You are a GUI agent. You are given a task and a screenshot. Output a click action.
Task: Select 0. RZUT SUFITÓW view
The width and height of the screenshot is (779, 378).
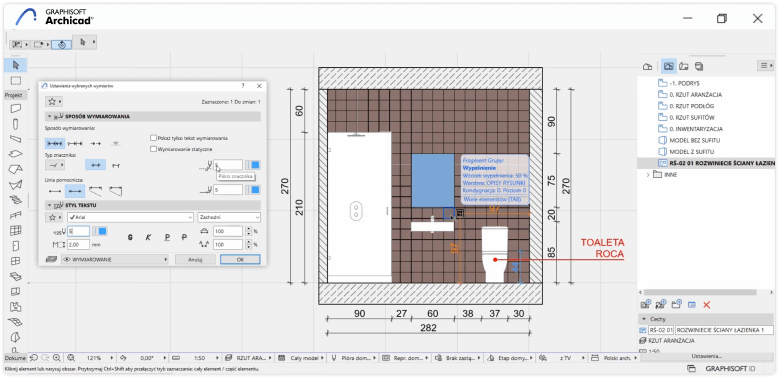692,117
